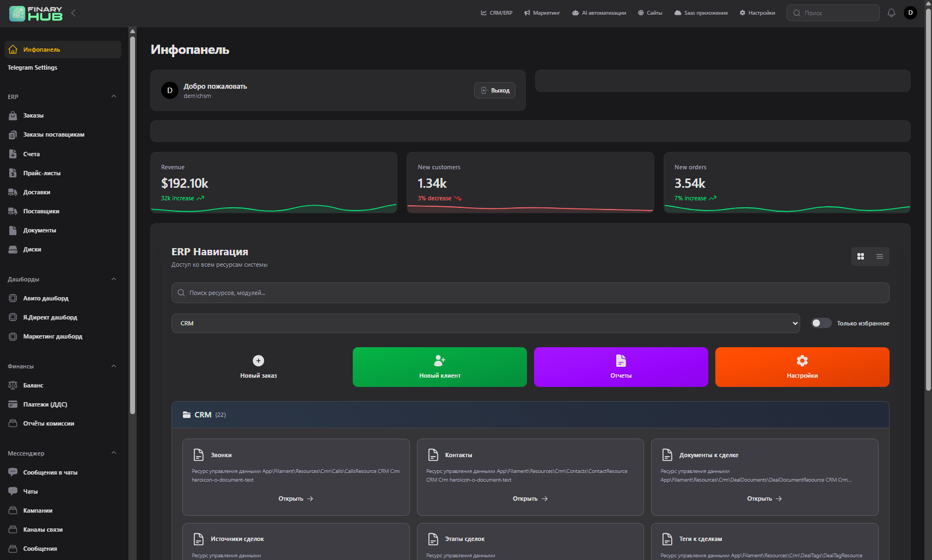
Task: Collapse the ERP sidebar section
Action: point(114,97)
